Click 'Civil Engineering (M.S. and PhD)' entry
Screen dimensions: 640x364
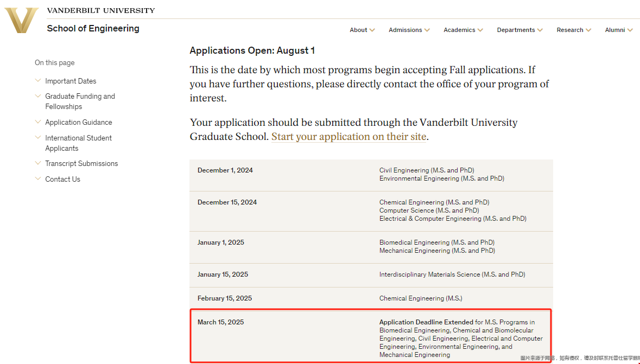point(427,170)
